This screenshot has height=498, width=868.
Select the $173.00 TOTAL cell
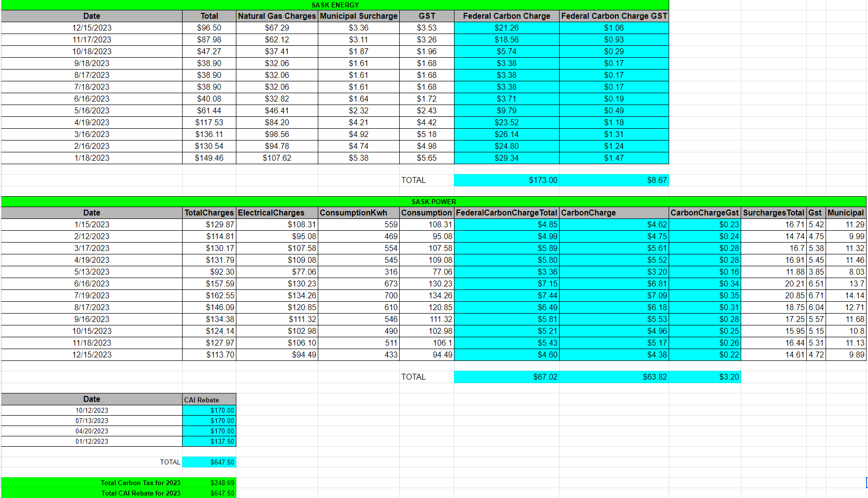click(x=506, y=180)
